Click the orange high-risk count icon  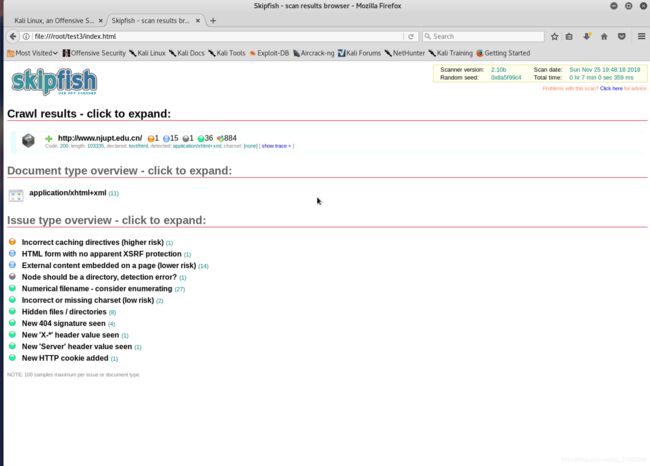[151, 138]
